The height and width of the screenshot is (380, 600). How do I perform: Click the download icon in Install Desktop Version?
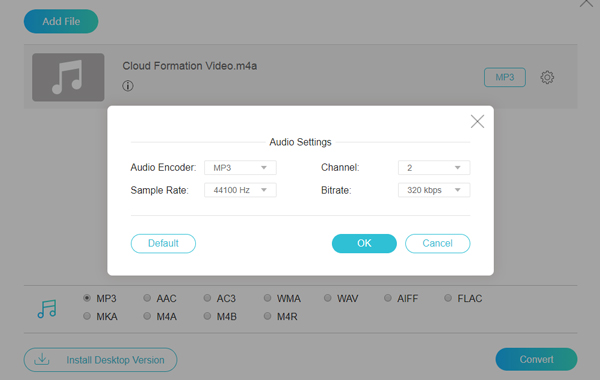click(x=42, y=359)
